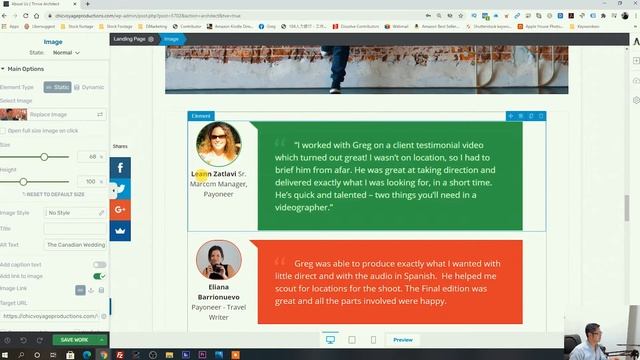Click the move handle on the Element toolbar
Viewport: 640px width, 360px height.
511,116
